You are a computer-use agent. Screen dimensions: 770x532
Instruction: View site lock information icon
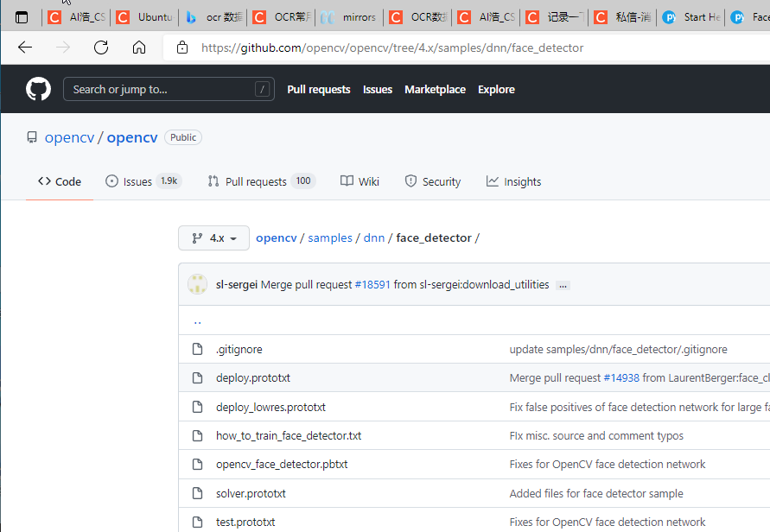coord(182,47)
